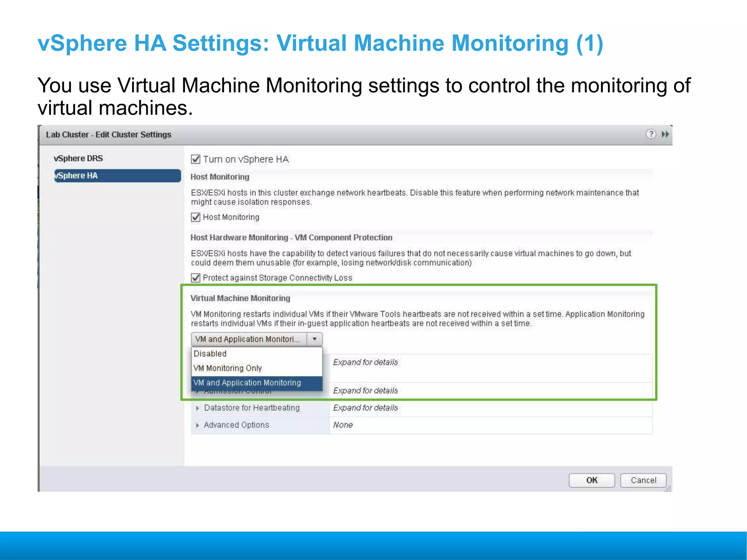This screenshot has width=747, height=560.
Task: Toggle the Turn on vSphere HA checkbox
Action: tap(196, 159)
